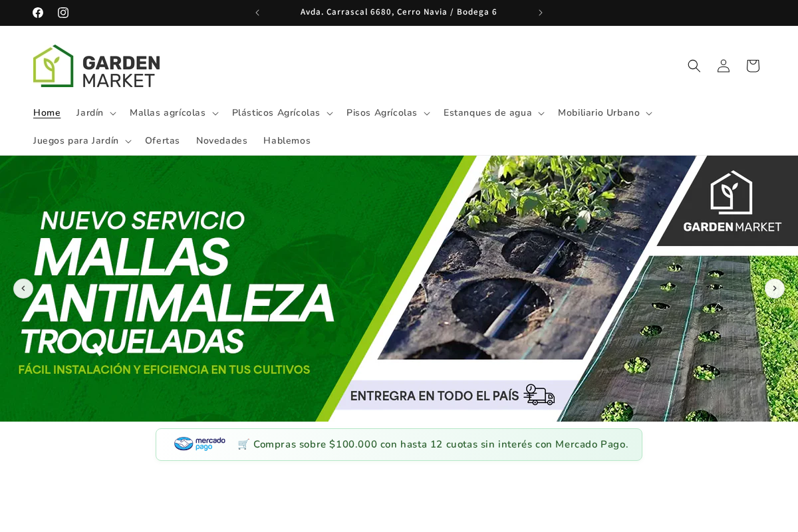Visit the Ofertas link
This screenshot has width=798, height=532.
[162, 140]
